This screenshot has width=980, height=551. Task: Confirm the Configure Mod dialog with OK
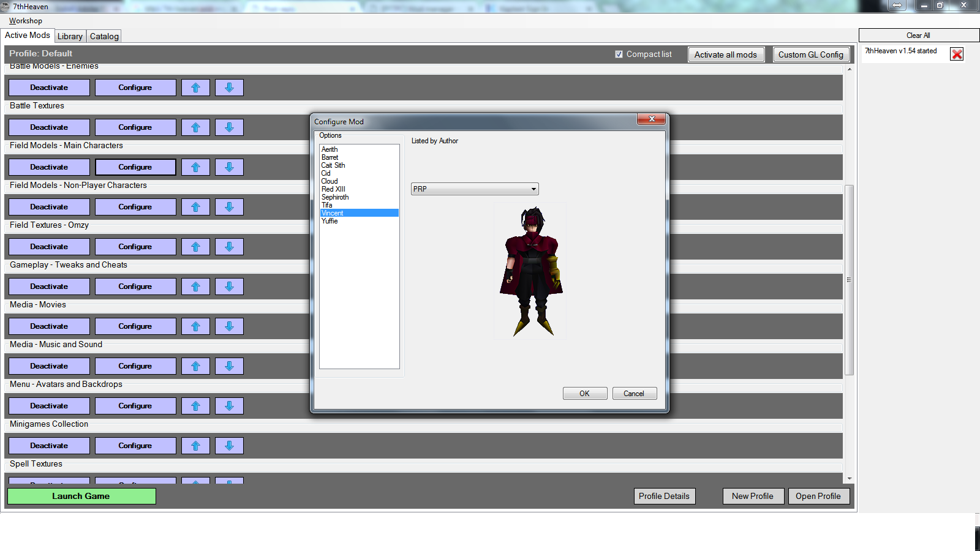pos(585,394)
